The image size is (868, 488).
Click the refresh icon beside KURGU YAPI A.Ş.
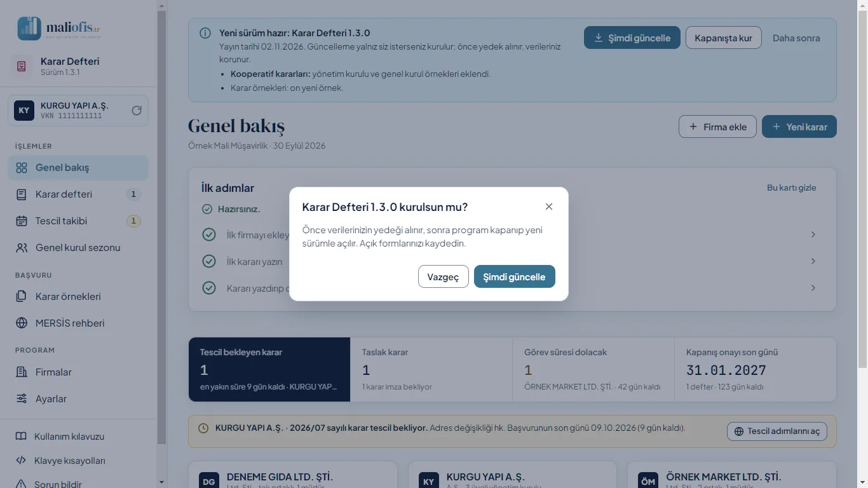pos(137,111)
